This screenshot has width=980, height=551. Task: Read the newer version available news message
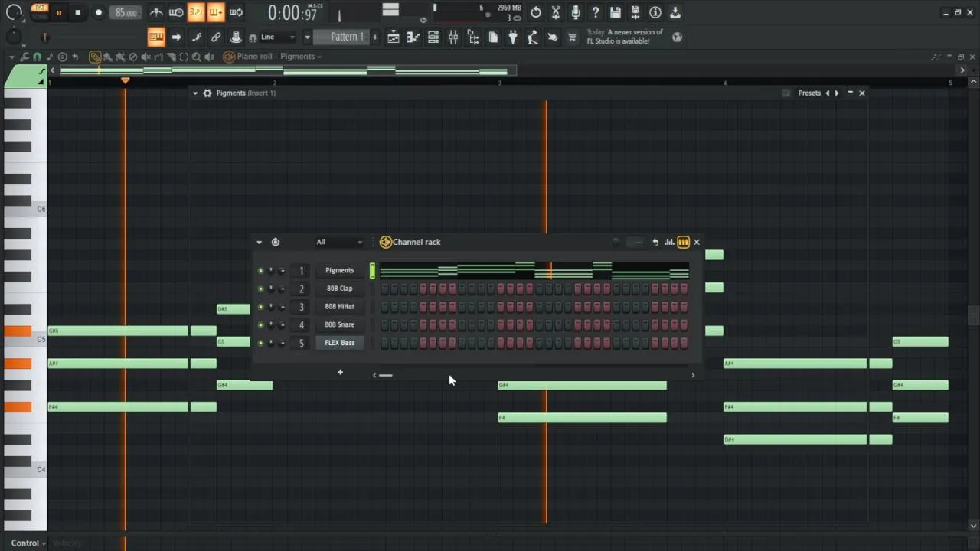625,37
